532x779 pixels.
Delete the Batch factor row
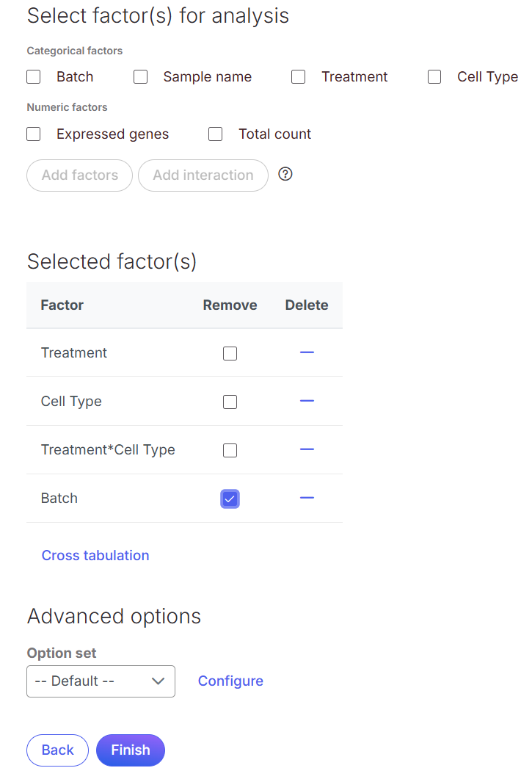[307, 499]
